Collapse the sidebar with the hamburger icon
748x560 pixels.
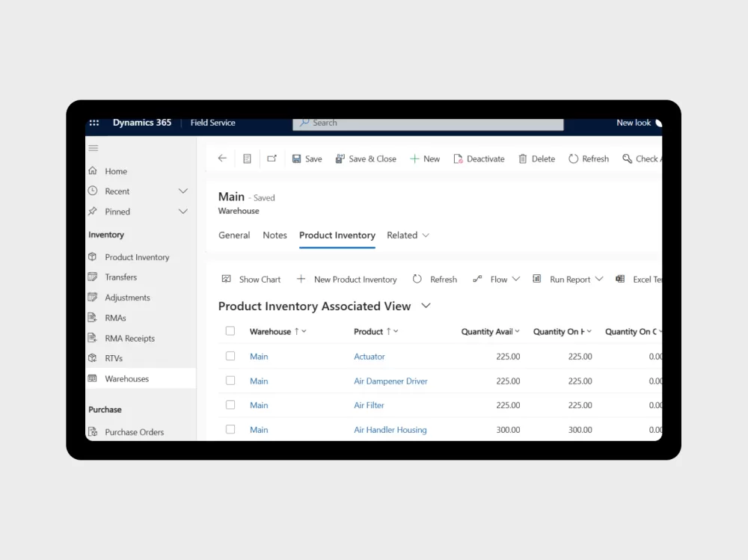click(x=93, y=148)
